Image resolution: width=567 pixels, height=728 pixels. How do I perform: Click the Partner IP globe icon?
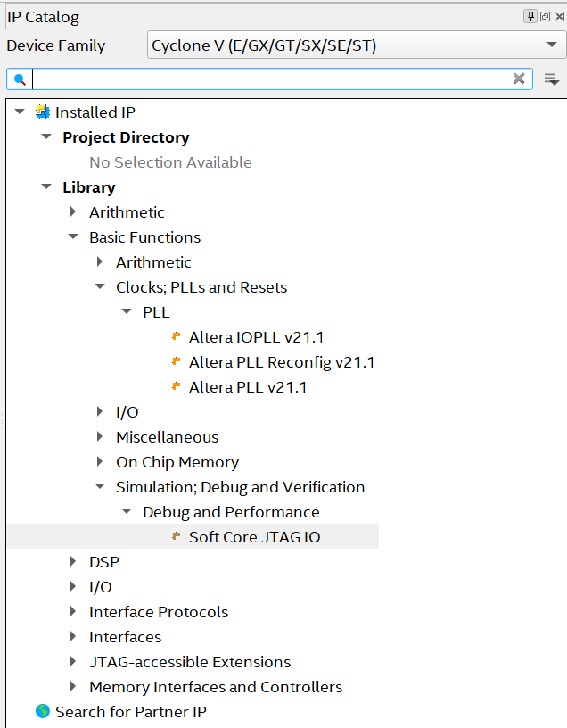(43, 711)
